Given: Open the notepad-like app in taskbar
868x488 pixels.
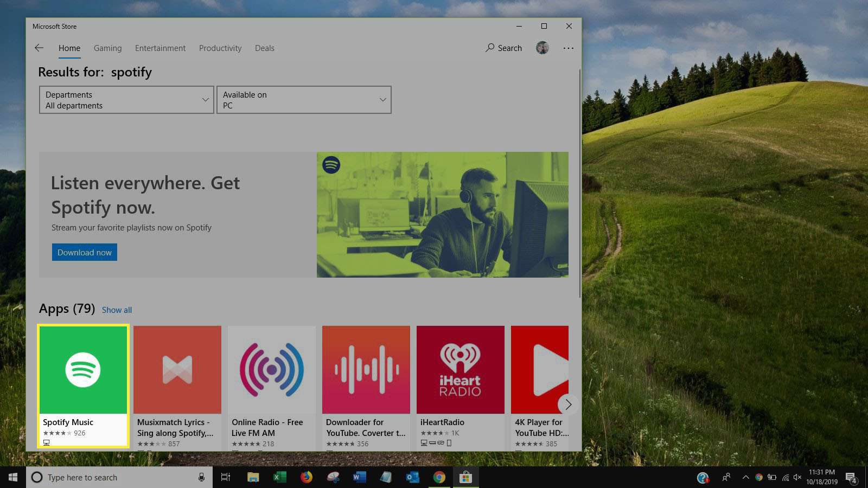Looking at the screenshot, I should tap(386, 477).
